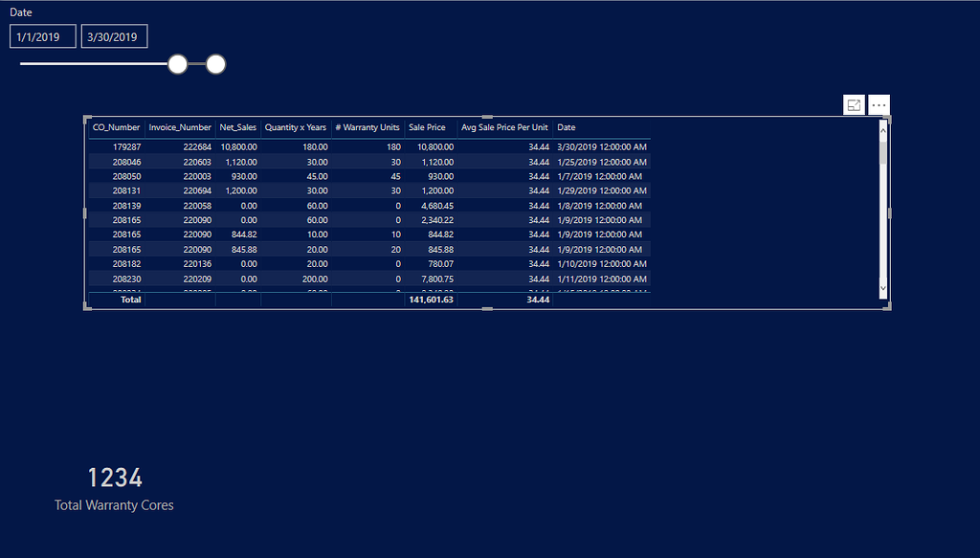Select the Total Warranty Cores card visual

(x=114, y=486)
